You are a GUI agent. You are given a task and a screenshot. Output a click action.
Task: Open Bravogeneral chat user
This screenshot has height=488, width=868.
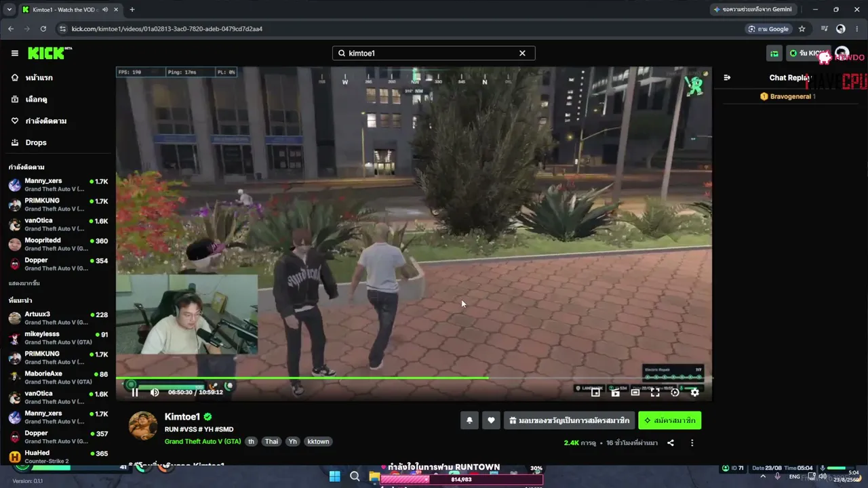791,96
